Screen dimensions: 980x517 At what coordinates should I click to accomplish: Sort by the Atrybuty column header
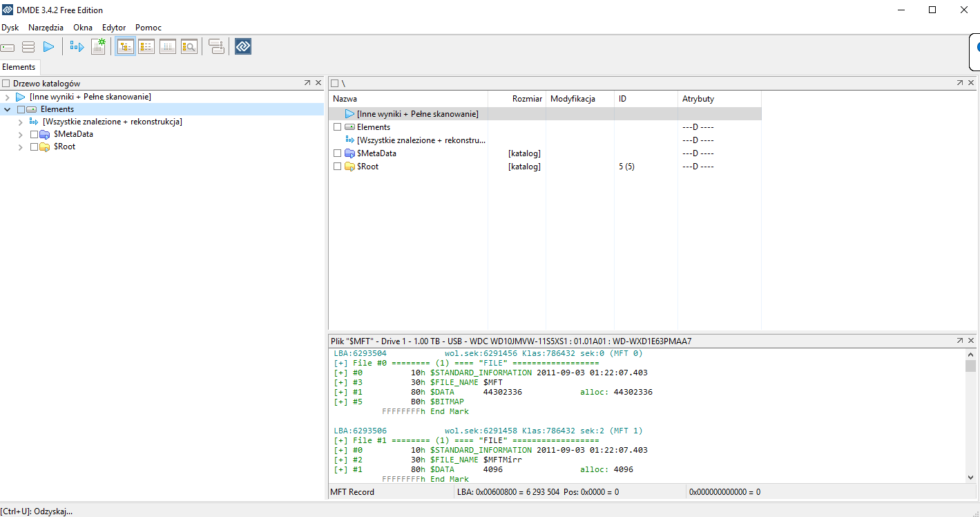(x=720, y=99)
